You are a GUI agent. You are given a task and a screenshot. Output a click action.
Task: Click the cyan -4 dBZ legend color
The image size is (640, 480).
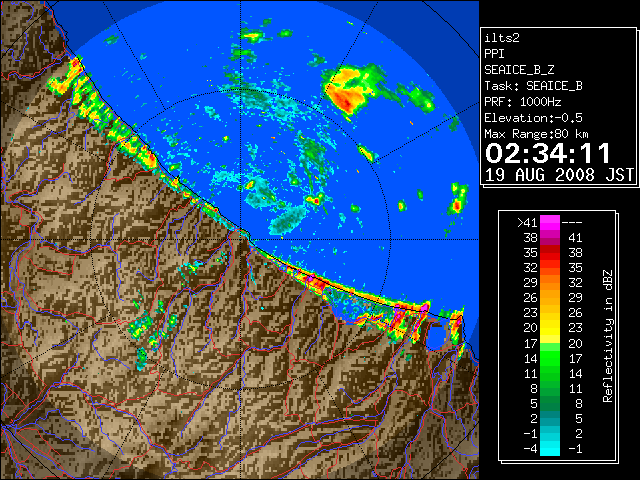[x=550, y=449]
